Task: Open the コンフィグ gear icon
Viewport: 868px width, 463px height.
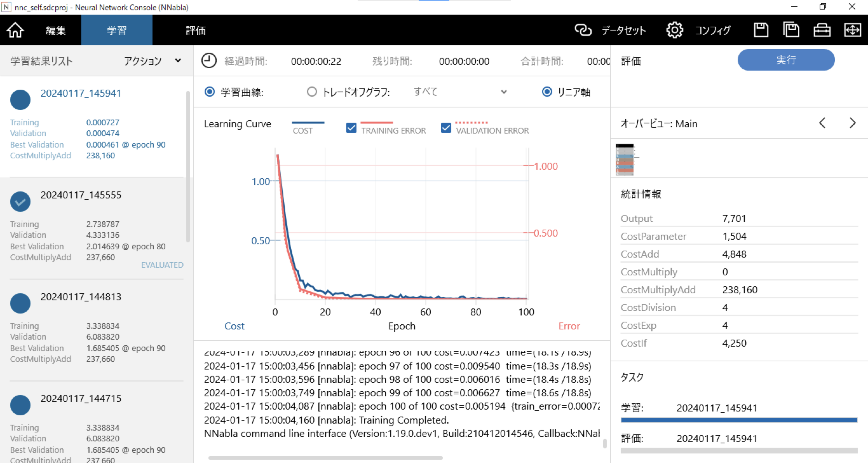Action: pyautogui.click(x=674, y=30)
